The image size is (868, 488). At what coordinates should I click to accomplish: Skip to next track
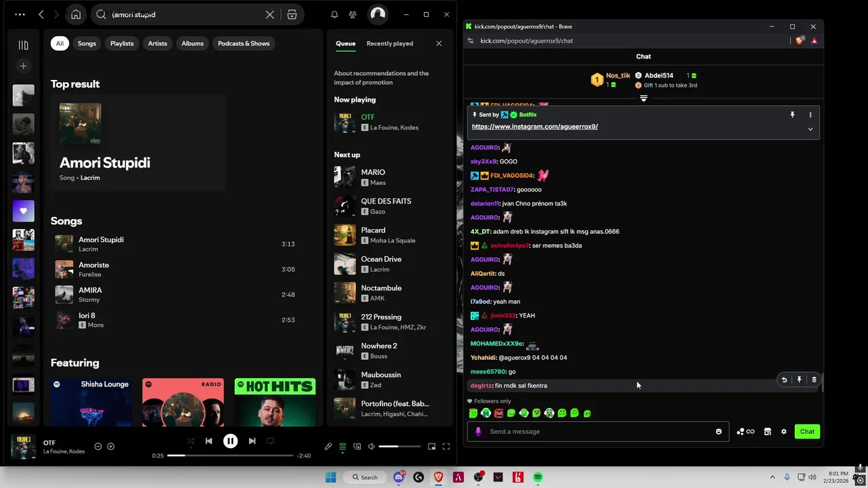[252, 441]
